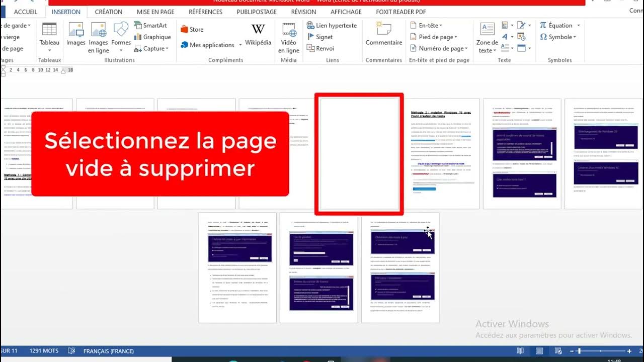Switch to Read Mode view icon

[x=520, y=351]
